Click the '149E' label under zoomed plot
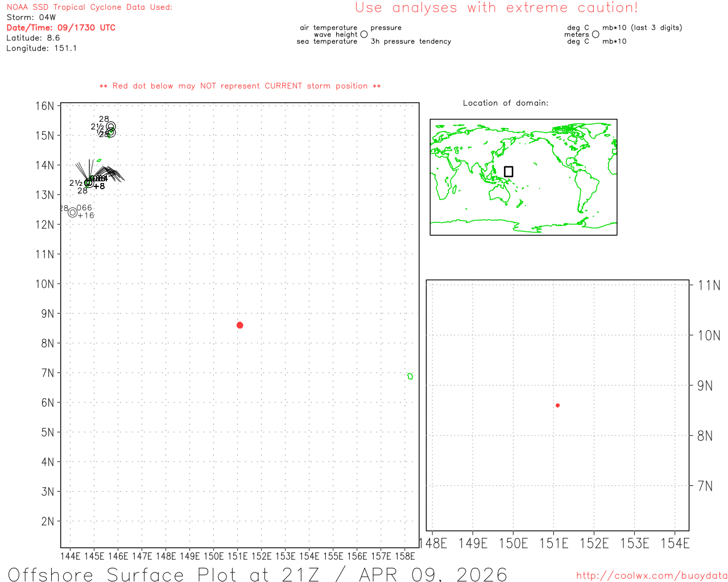This screenshot has height=582, width=728. click(473, 544)
